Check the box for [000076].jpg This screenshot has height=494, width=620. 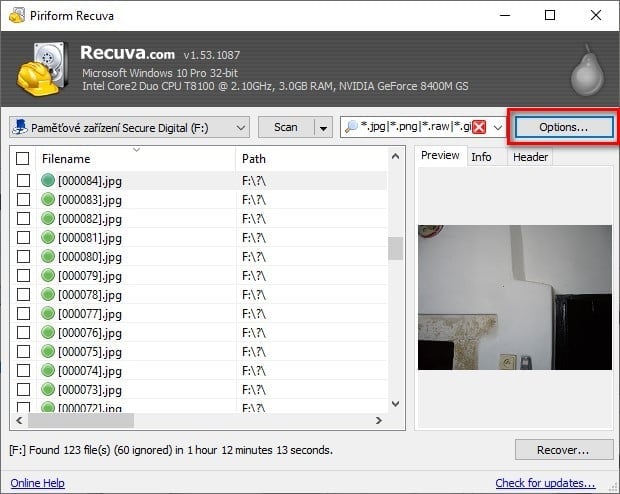pos(23,332)
